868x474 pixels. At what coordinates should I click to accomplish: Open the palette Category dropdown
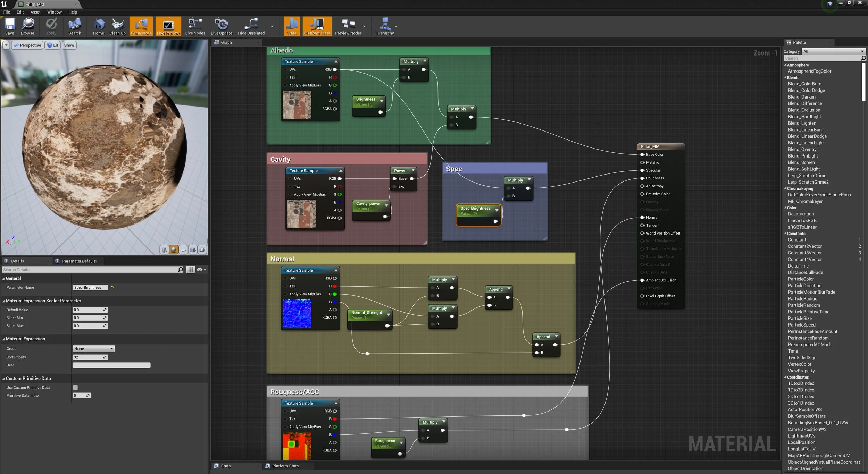(833, 51)
